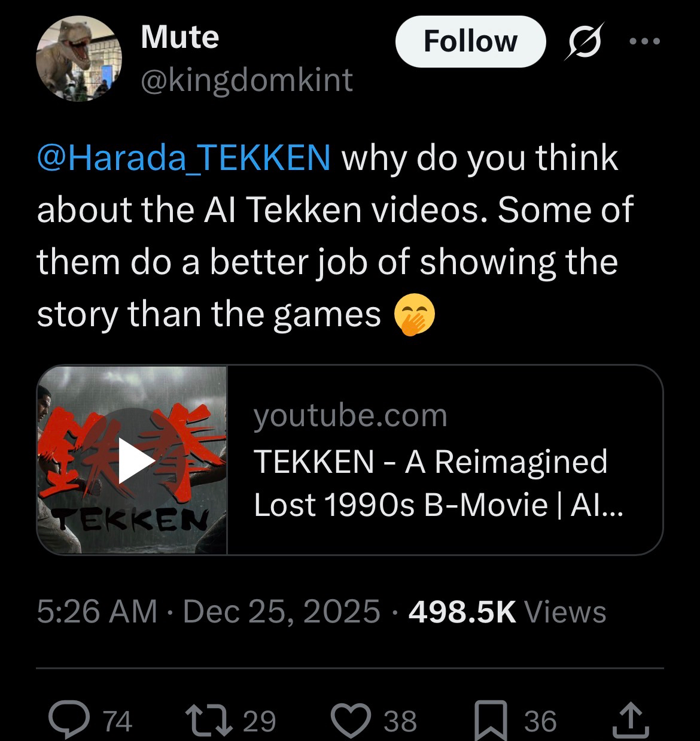This screenshot has width=700, height=741.
Task: Click the hand-over-mouth emoji
Action: [x=414, y=315]
